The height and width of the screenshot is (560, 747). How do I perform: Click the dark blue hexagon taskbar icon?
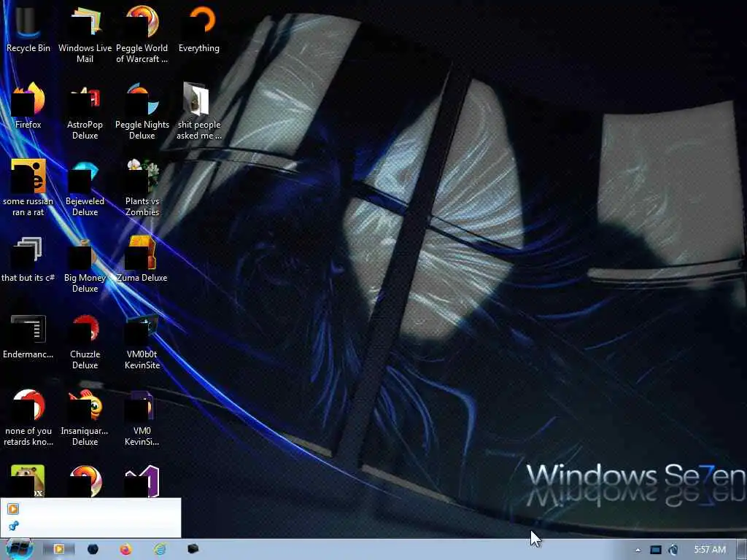click(x=93, y=550)
